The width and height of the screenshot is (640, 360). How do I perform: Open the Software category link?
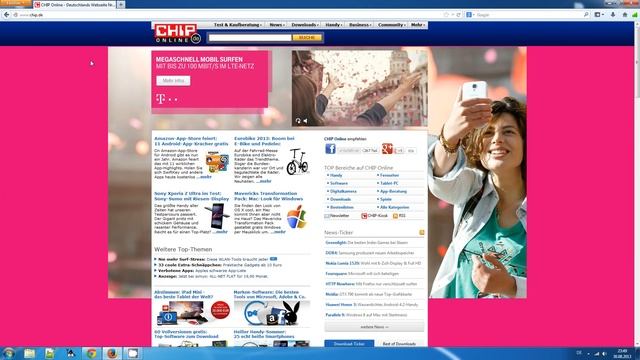click(339, 183)
